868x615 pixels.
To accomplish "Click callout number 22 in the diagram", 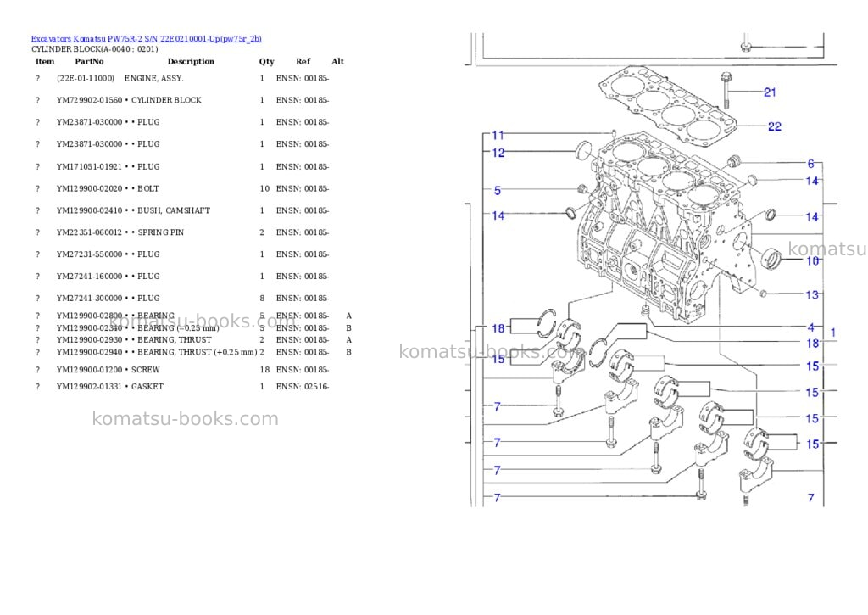I will (775, 127).
